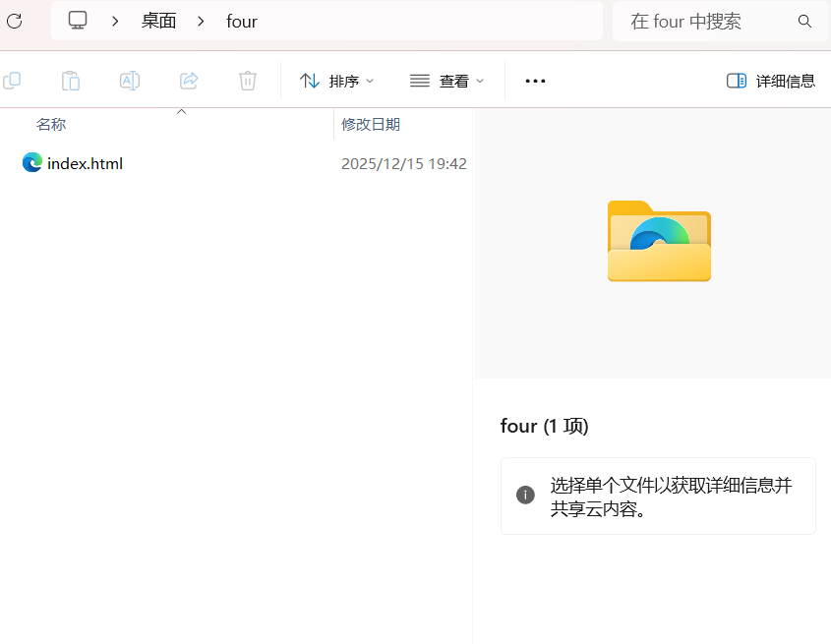
Task: Click the Refresh icon beside the address bar
Action: pyautogui.click(x=14, y=21)
